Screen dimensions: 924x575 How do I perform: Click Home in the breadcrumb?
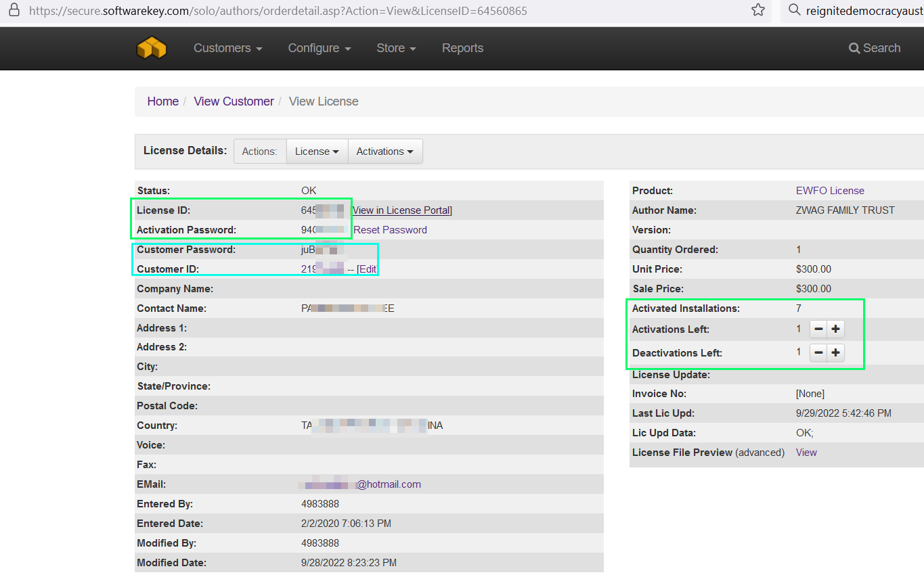[x=162, y=101]
